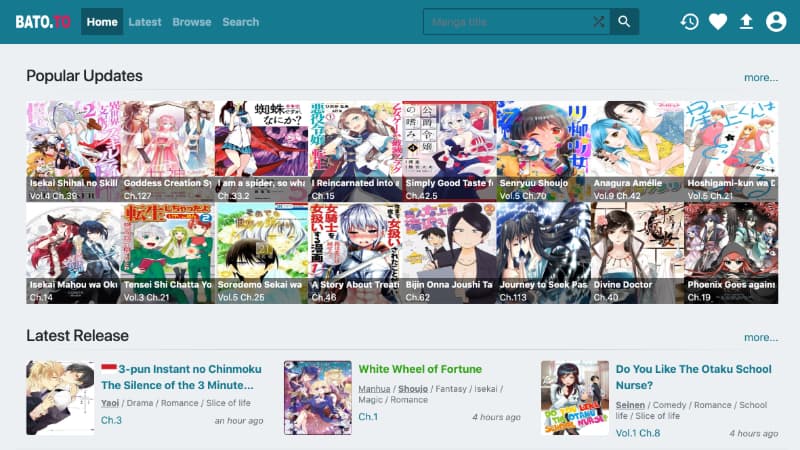Click the Manhua genre tag
The width and height of the screenshot is (800, 450).
[374, 389]
